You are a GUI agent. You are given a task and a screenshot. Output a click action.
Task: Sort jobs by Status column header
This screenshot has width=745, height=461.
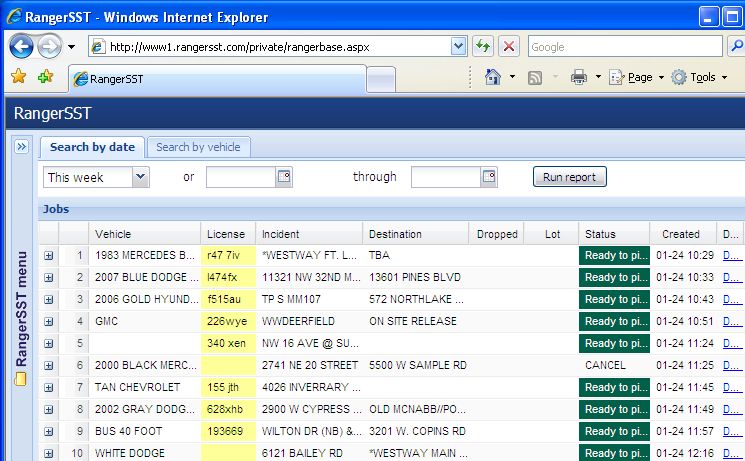point(600,234)
